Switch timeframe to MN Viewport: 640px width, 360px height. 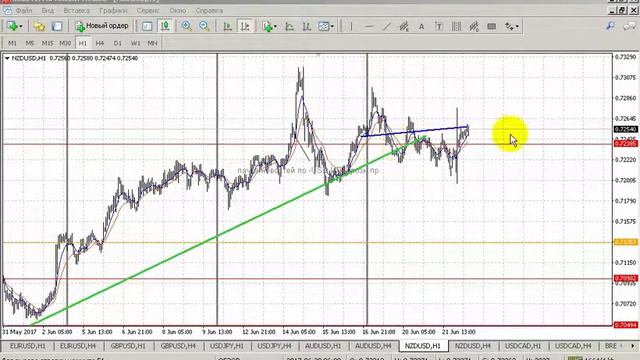[x=152, y=43]
